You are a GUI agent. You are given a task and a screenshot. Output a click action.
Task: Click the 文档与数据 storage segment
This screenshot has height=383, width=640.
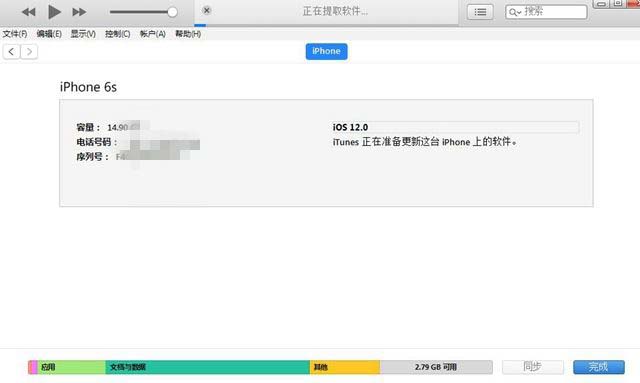pos(207,367)
